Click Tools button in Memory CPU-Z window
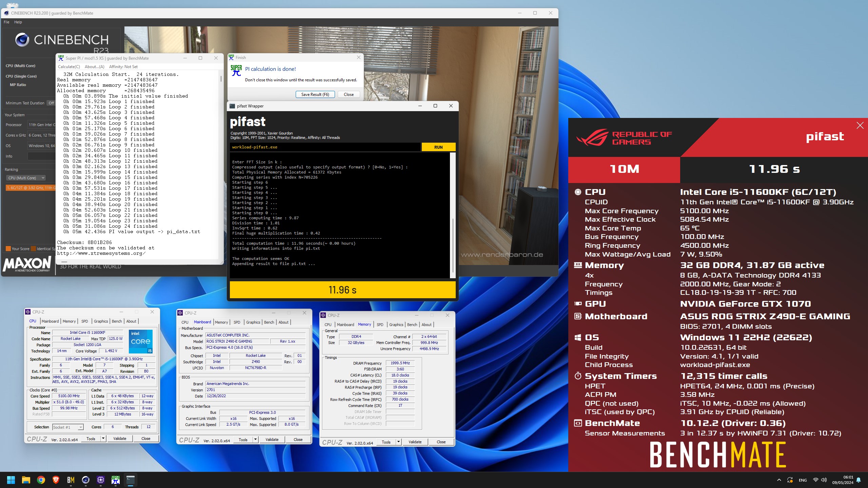This screenshot has width=868, height=488. [x=386, y=442]
